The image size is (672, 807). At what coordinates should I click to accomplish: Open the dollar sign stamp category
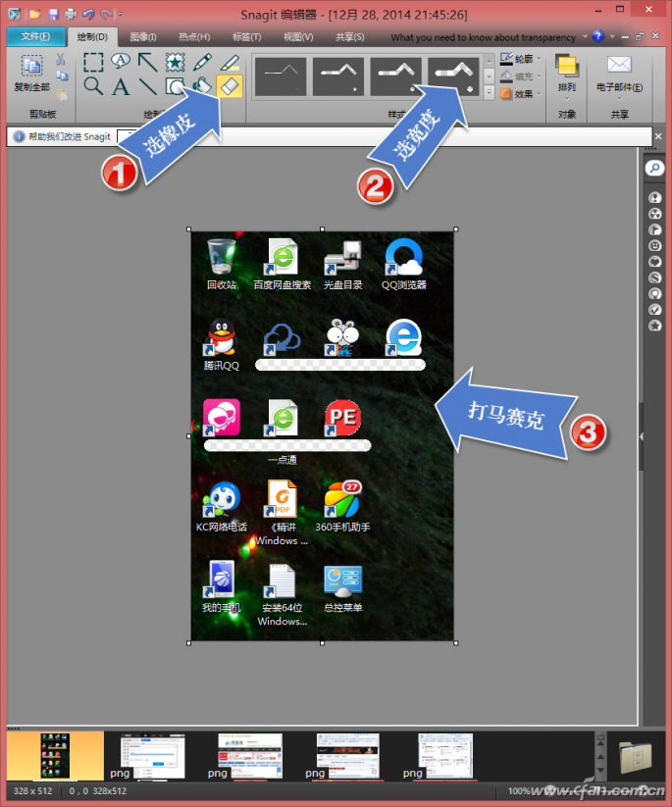[x=654, y=277]
